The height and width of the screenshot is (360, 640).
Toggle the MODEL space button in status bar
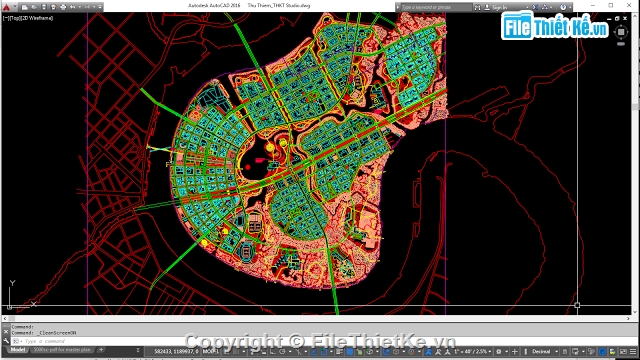(x=211, y=351)
